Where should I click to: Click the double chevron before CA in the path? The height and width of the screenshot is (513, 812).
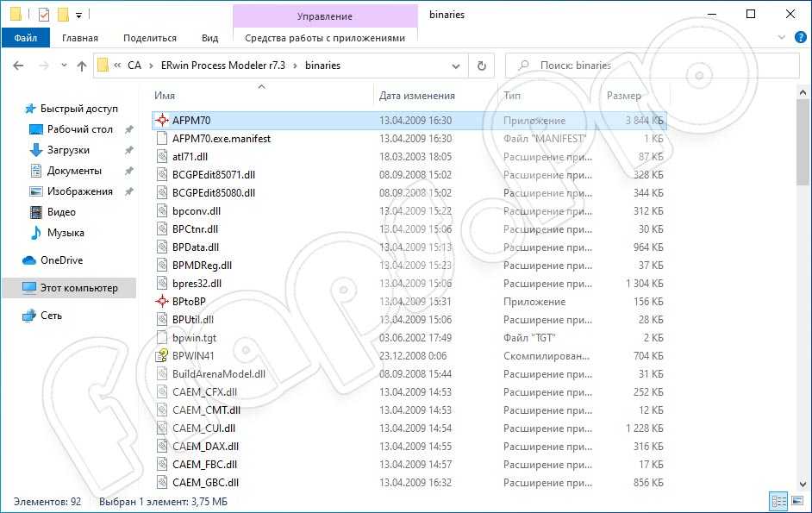(117, 66)
